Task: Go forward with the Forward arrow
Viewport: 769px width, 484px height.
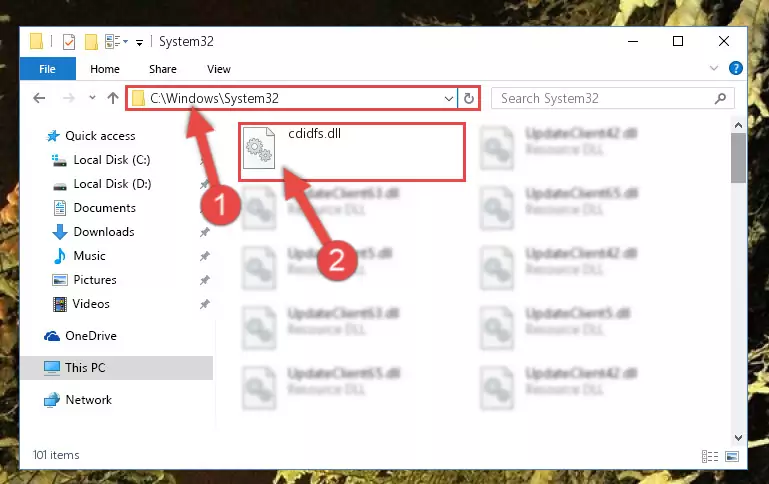Action: point(69,98)
